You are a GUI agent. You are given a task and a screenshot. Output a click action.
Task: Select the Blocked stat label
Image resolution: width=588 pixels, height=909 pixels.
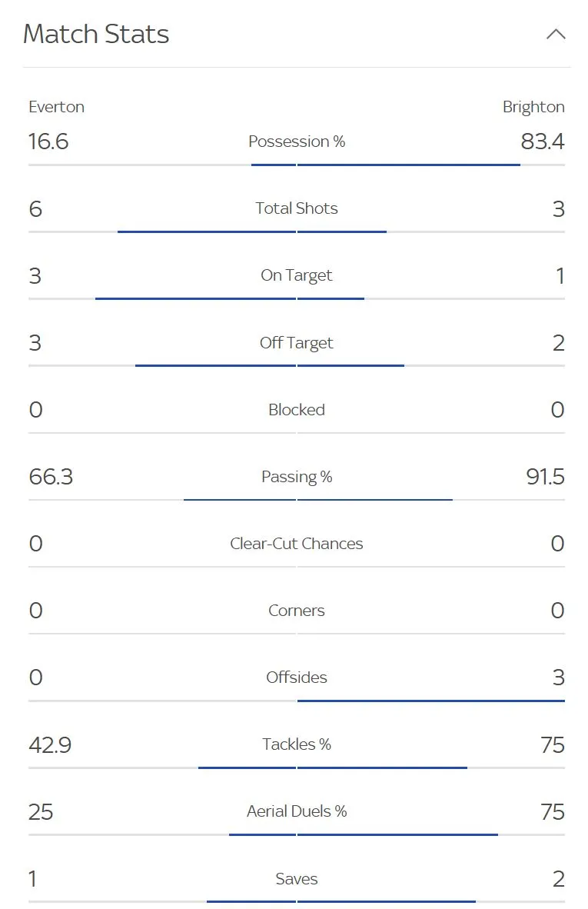click(x=297, y=410)
